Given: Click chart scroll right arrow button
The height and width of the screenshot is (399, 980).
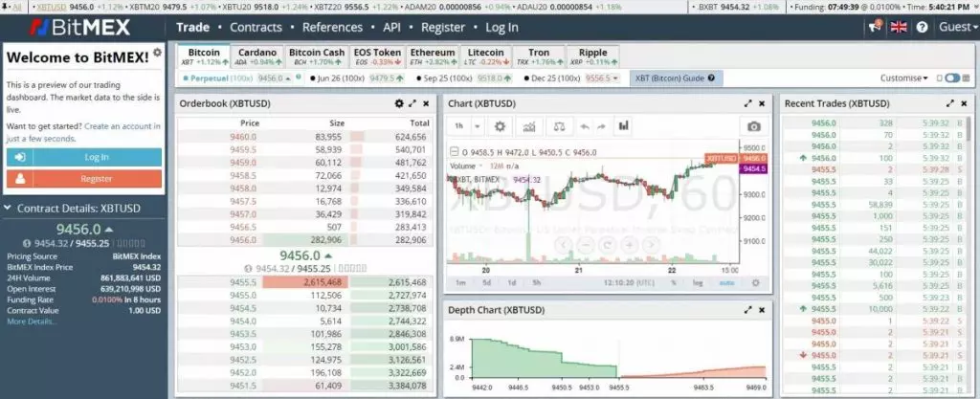Looking at the screenshot, I should [x=651, y=245].
